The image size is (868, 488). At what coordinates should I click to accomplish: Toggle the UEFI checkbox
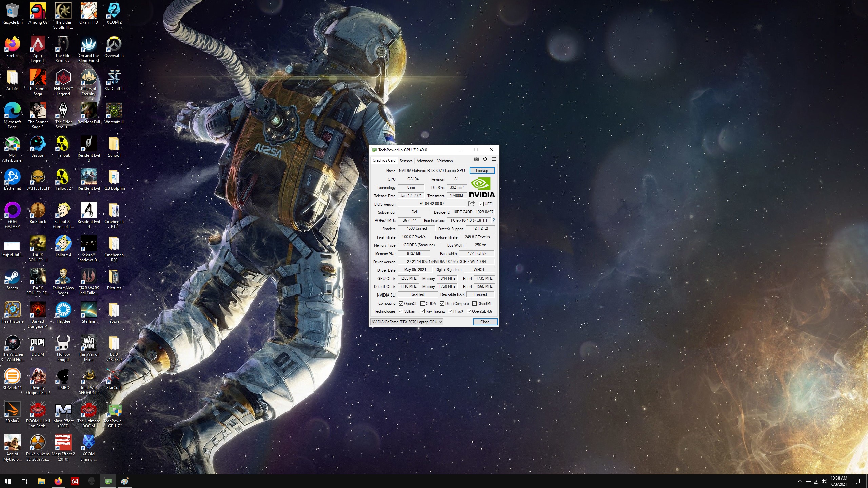481,204
